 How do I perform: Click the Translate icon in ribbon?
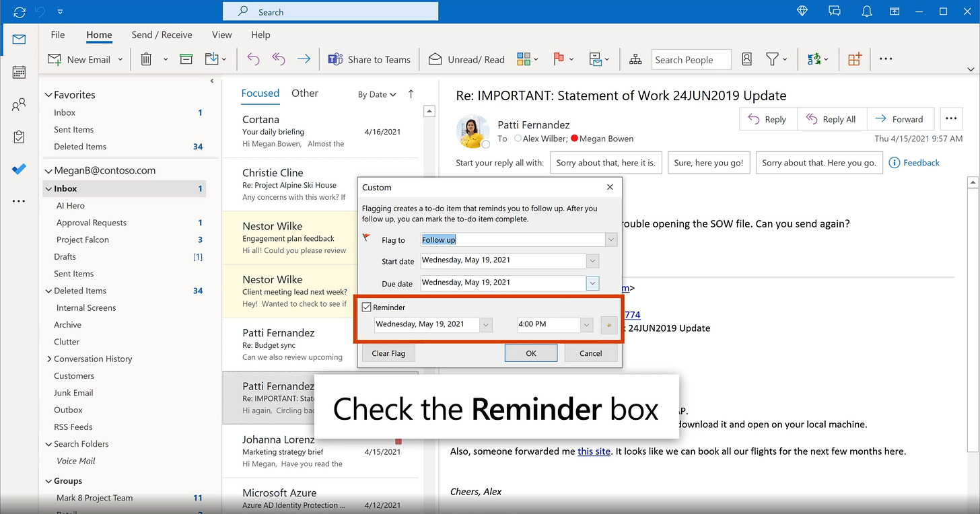click(x=814, y=59)
